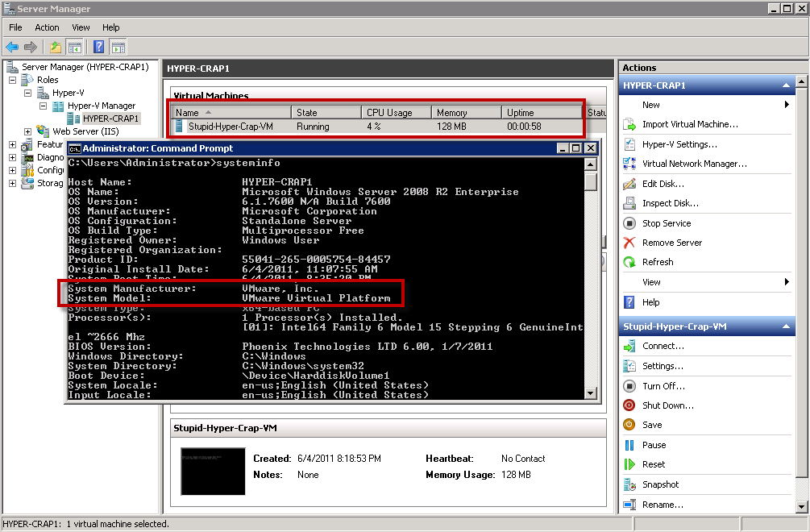Collapse the Stupid-Hyper-Crap-VM actions section

787,326
